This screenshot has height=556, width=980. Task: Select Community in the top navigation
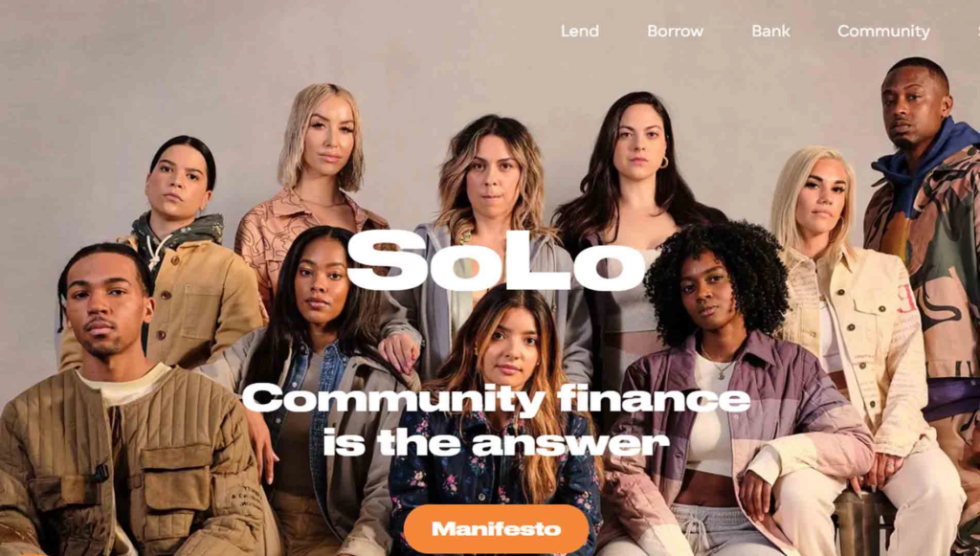883,32
